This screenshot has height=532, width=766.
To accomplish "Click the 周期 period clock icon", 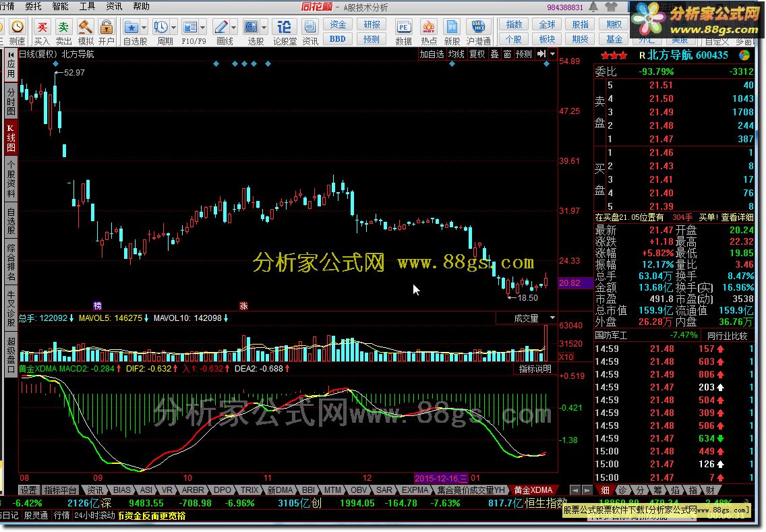I will point(160,27).
